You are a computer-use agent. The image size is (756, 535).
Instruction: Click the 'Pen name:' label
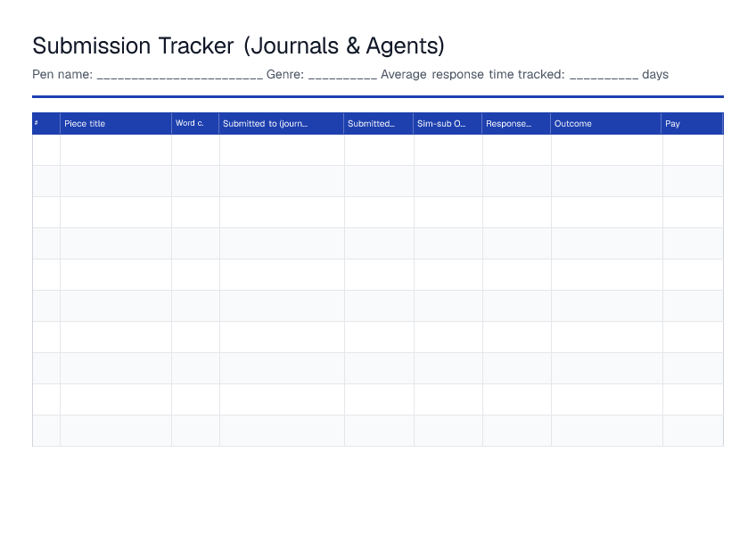point(62,75)
